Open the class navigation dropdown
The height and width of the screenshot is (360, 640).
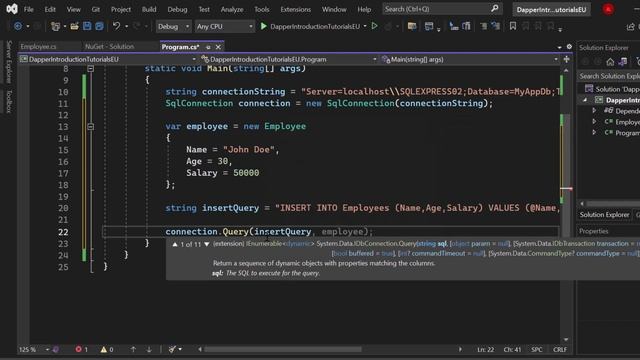click(289, 59)
